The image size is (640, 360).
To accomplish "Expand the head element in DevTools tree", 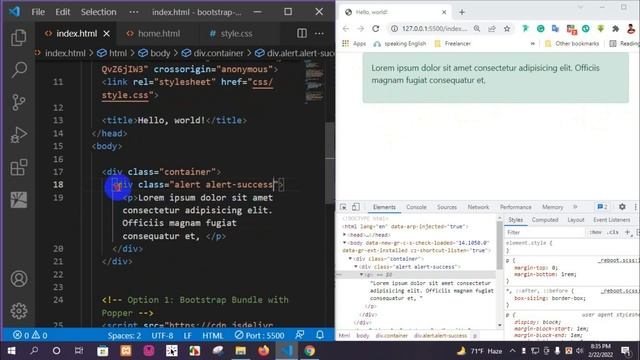I will 345,235.
